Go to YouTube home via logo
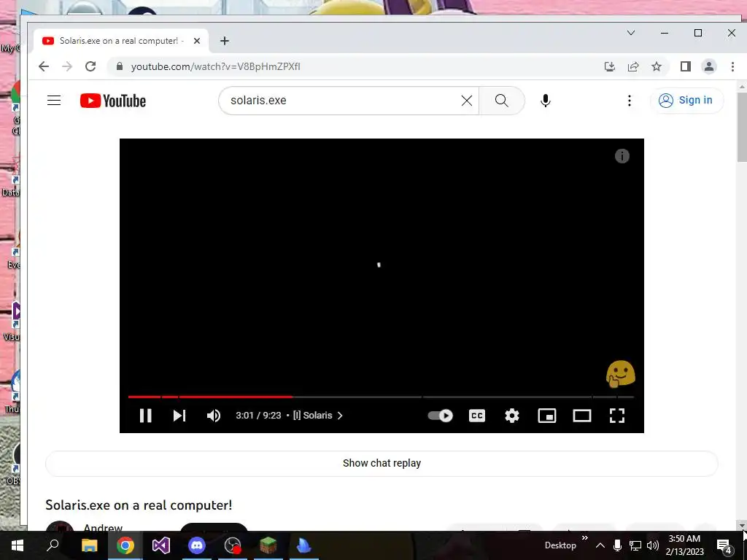The image size is (747, 560). click(113, 101)
